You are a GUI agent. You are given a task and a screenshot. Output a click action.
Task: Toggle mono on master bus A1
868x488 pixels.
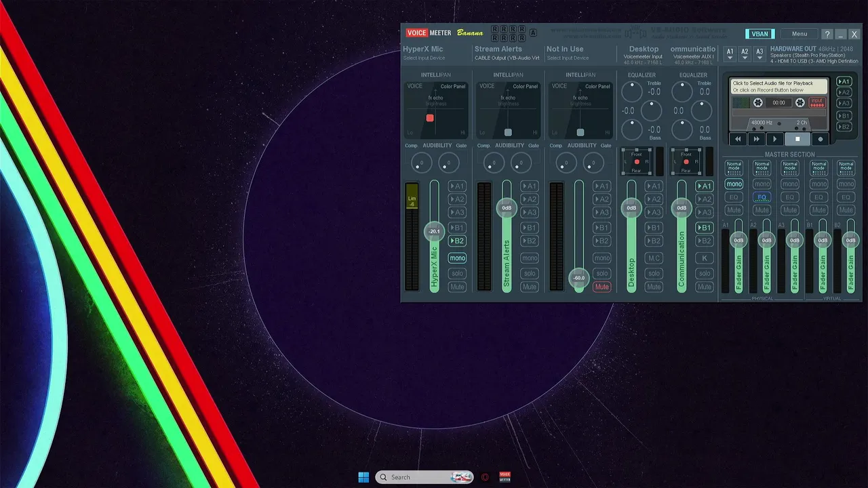pos(734,184)
